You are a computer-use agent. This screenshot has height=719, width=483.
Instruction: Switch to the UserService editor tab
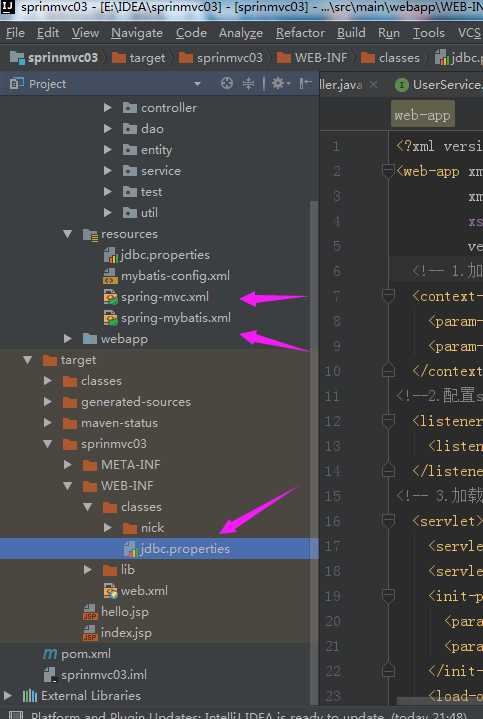439,84
